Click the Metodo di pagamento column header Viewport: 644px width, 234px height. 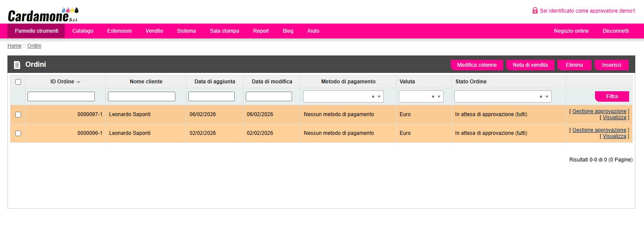coord(348,82)
